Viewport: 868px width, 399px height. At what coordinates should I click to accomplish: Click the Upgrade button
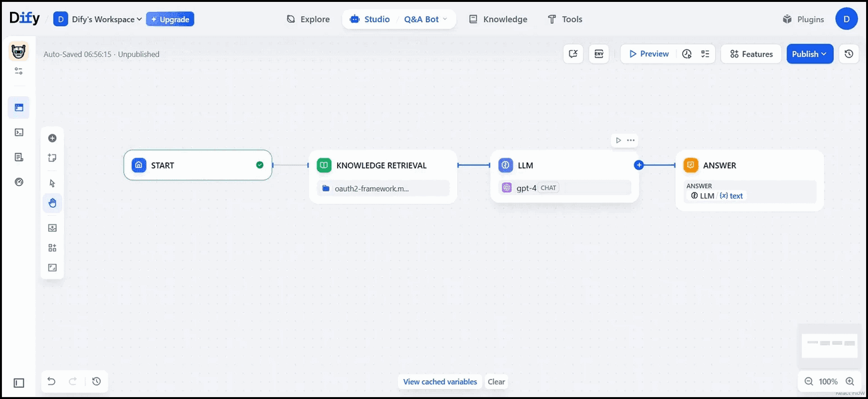[170, 19]
